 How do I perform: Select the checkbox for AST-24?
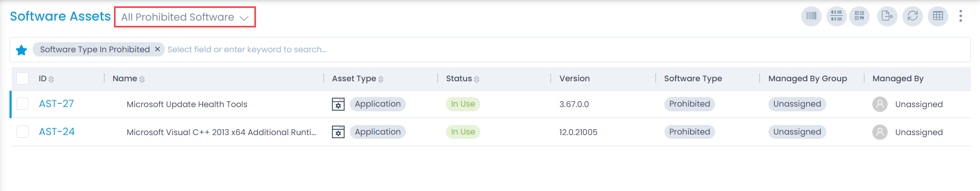[22, 132]
